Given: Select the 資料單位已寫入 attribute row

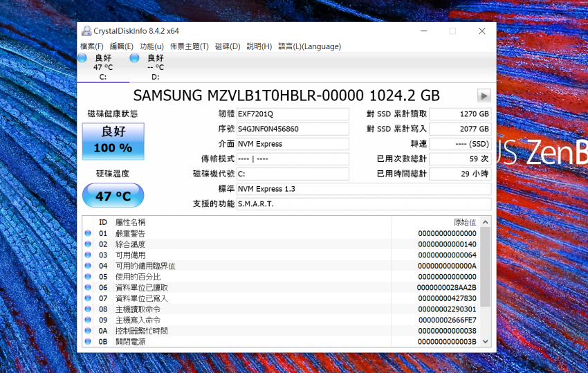Looking at the screenshot, I should (x=281, y=298).
